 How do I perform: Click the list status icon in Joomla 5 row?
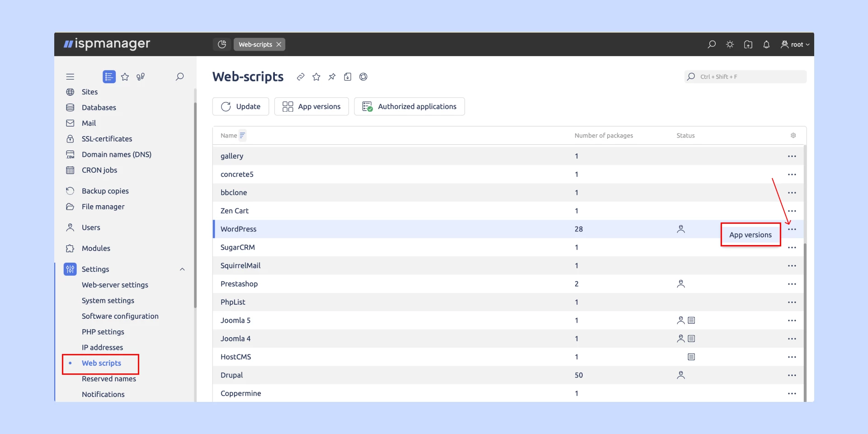(691, 321)
